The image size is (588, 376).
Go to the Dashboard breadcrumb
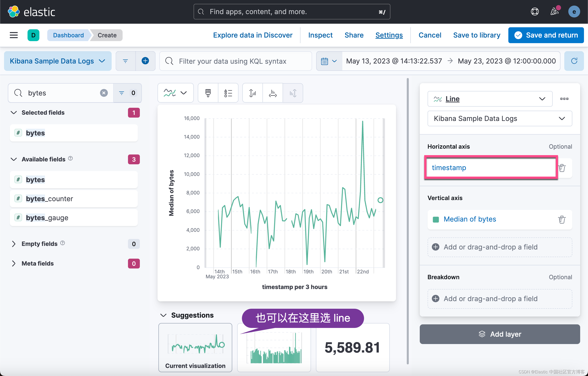68,35
